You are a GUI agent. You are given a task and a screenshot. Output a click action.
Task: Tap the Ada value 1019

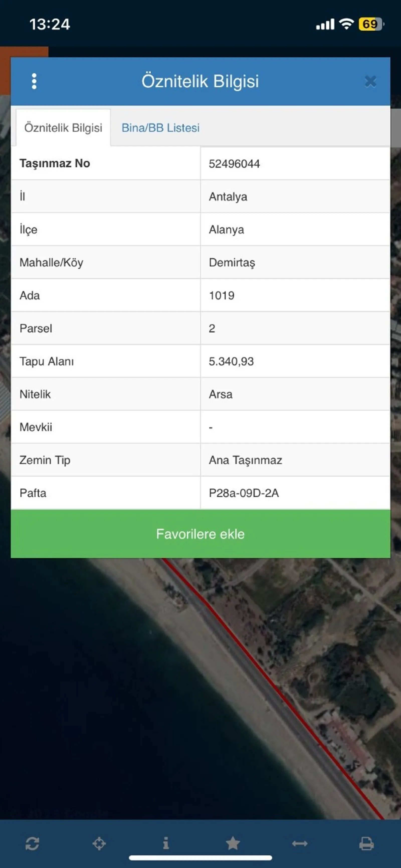[221, 295]
